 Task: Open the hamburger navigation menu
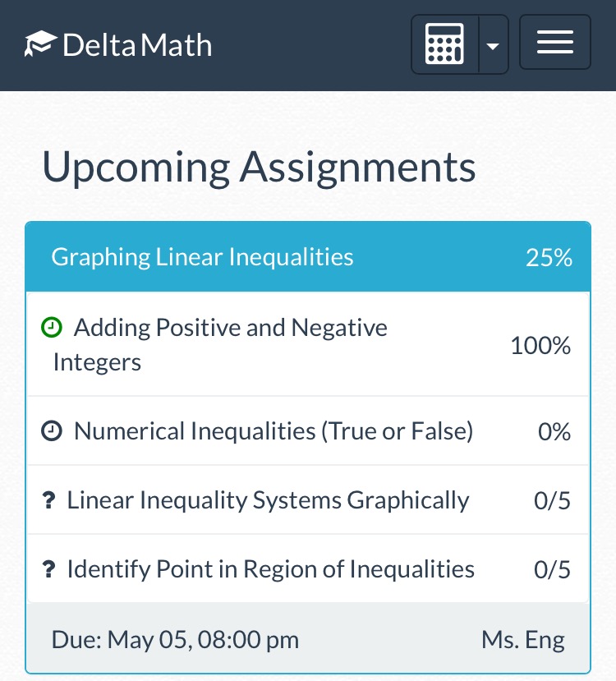(554, 42)
